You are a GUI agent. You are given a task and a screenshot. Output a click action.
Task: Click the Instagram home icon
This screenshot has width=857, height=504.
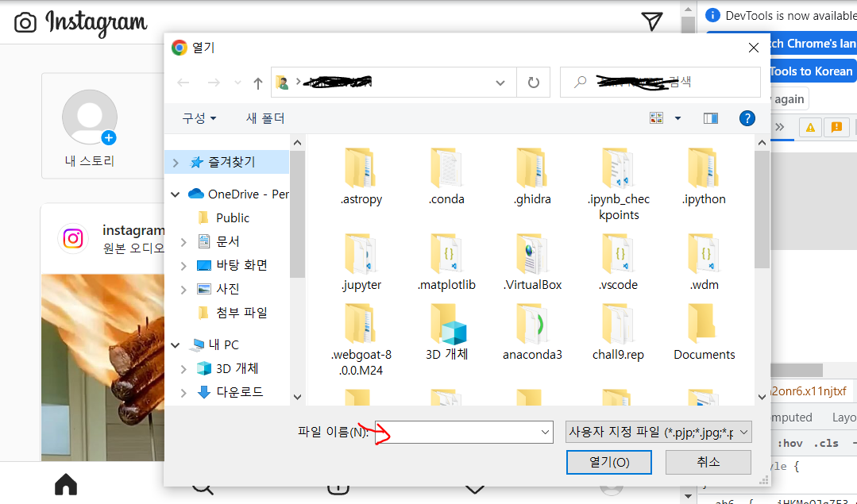pos(66,484)
